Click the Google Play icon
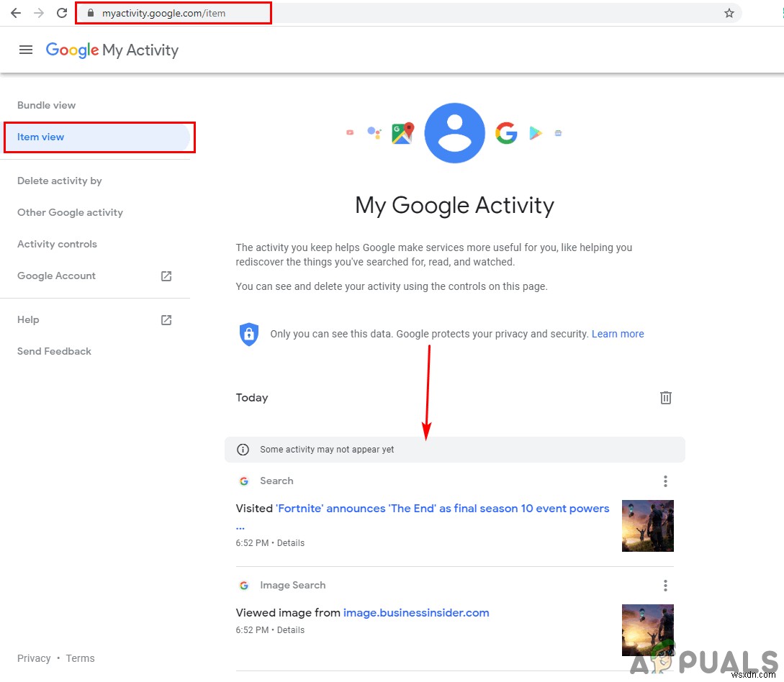 point(535,132)
